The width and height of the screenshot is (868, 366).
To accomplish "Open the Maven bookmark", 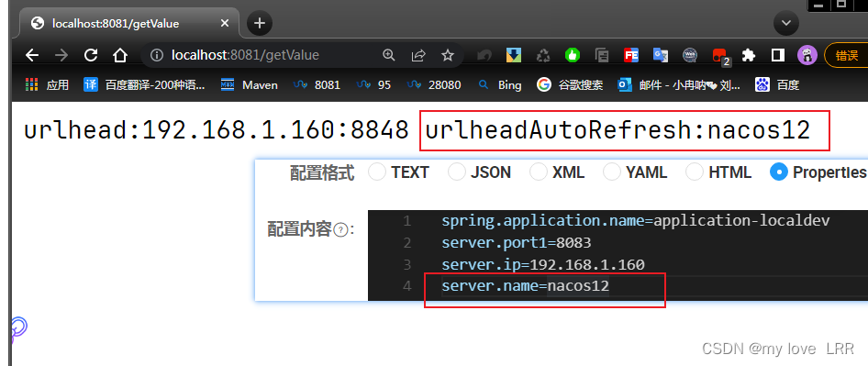I will pos(249,84).
